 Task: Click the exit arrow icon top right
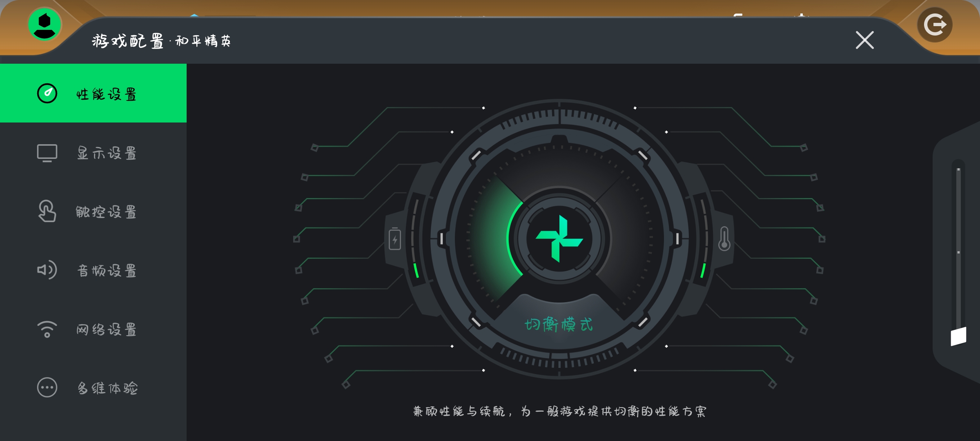point(935,25)
